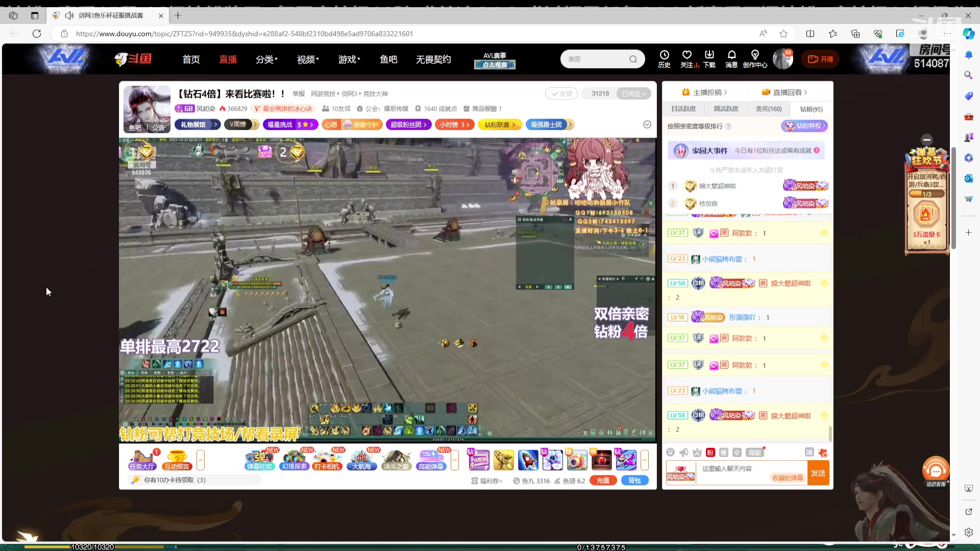This screenshot has height=551, width=980.
Task: Expand stream info panel with down chevron
Action: pyautogui.click(x=647, y=124)
